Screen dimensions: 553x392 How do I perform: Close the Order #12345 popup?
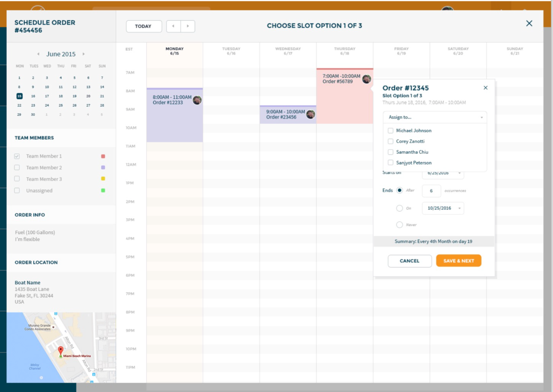[486, 88]
